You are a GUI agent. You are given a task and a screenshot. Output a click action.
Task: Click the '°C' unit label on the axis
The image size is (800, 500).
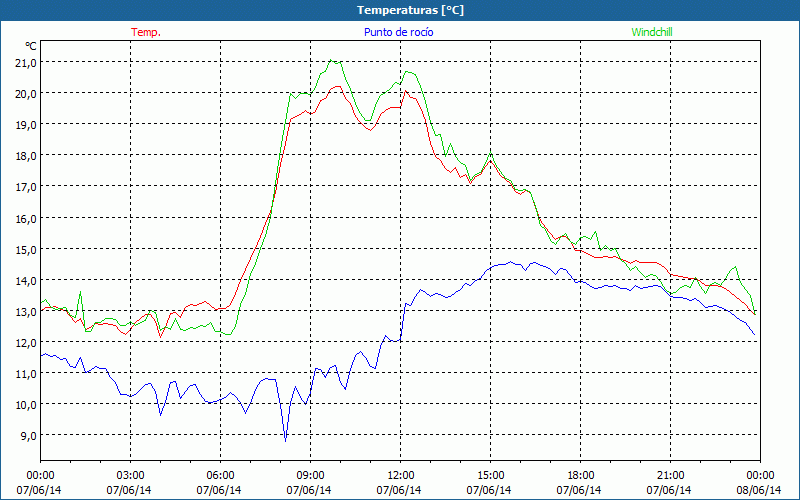tap(31, 46)
